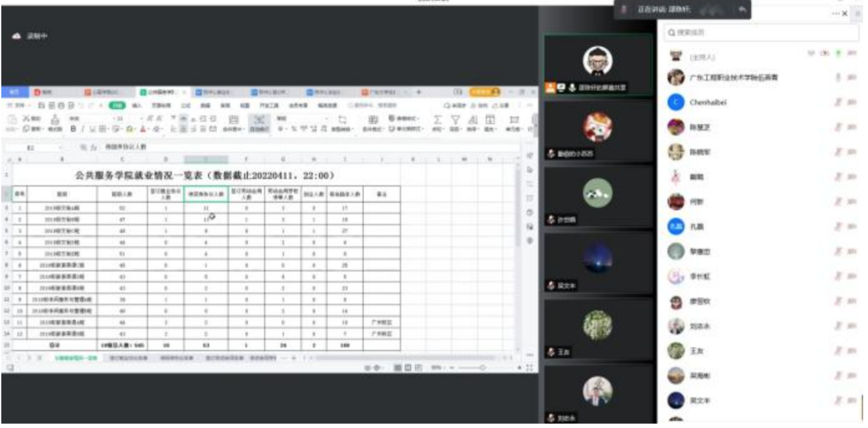
Task: Toggle microphone for participant 何野
Action: 838,201
